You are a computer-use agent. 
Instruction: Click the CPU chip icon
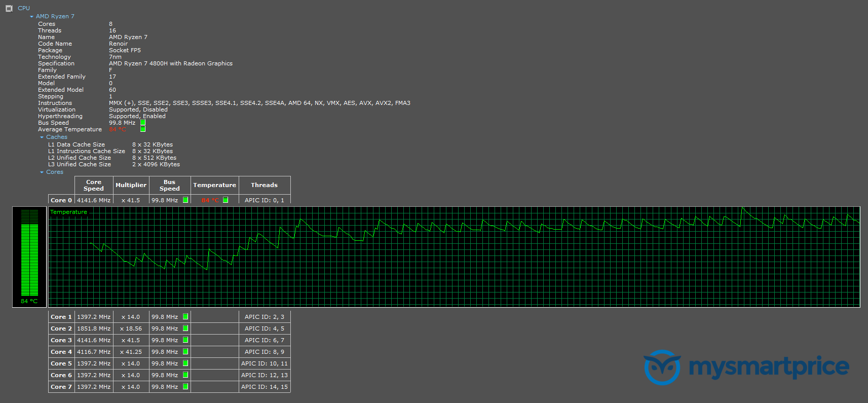tap(9, 8)
